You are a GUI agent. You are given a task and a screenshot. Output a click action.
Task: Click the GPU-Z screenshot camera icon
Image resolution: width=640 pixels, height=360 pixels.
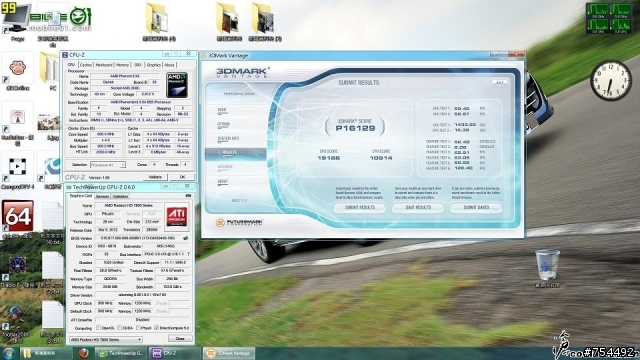coord(188,196)
